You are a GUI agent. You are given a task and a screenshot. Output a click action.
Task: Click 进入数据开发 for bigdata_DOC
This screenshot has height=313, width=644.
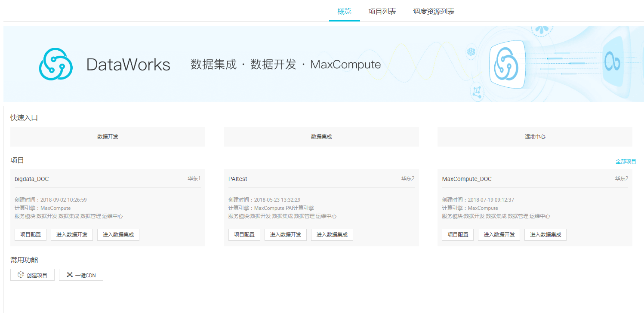tap(72, 235)
